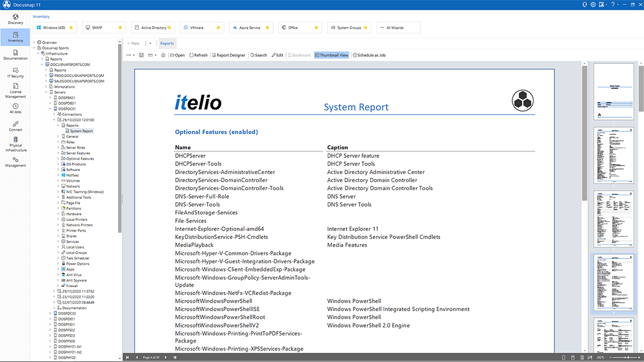644x362 pixels.
Task: Click the save report icon in toolbar
Action: tap(141, 55)
